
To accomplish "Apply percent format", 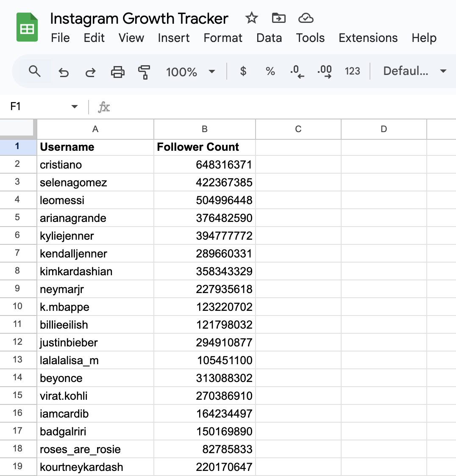I will point(270,71).
